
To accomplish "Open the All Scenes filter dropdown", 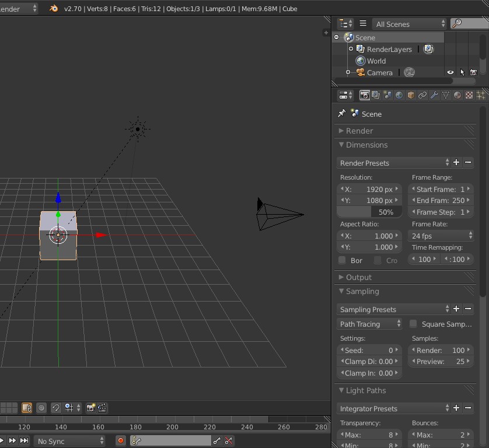I will [x=408, y=23].
